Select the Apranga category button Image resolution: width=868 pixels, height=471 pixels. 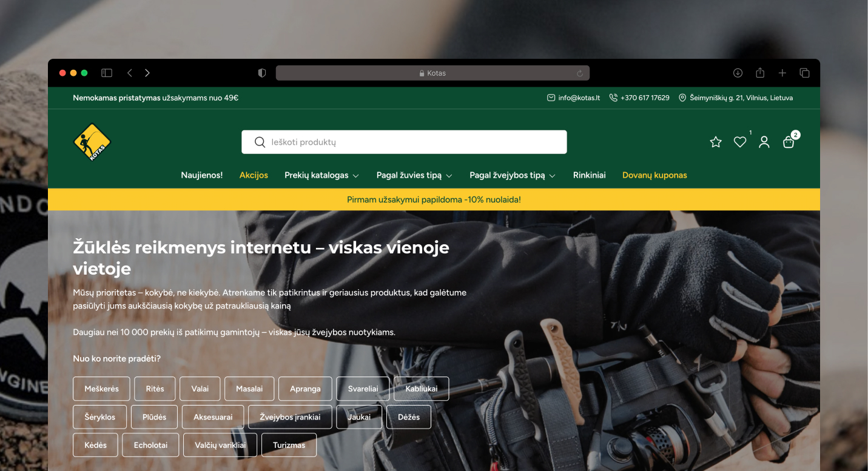click(x=305, y=389)
